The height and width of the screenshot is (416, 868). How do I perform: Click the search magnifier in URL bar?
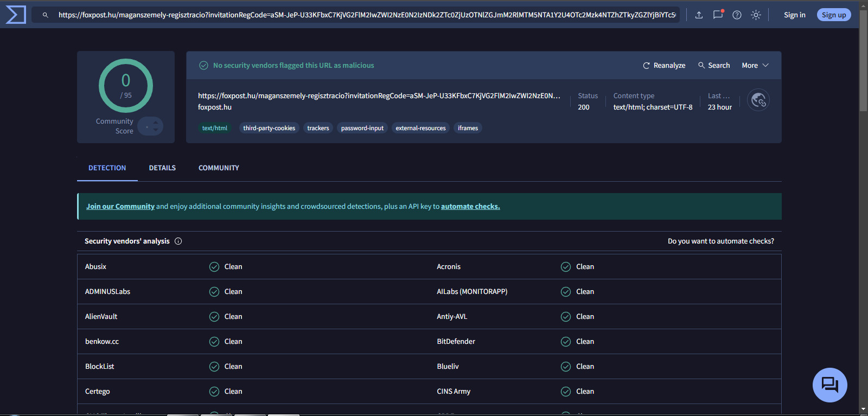46,15
